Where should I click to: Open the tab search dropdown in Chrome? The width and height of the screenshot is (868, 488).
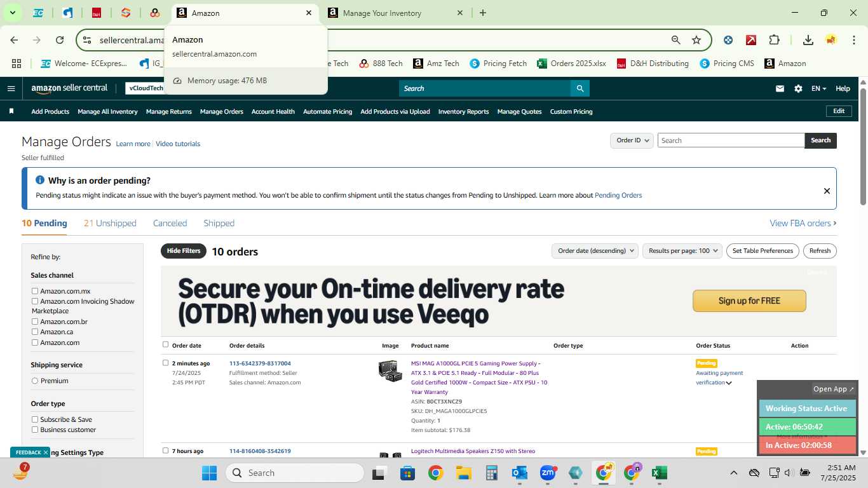(x=12, y=13)
